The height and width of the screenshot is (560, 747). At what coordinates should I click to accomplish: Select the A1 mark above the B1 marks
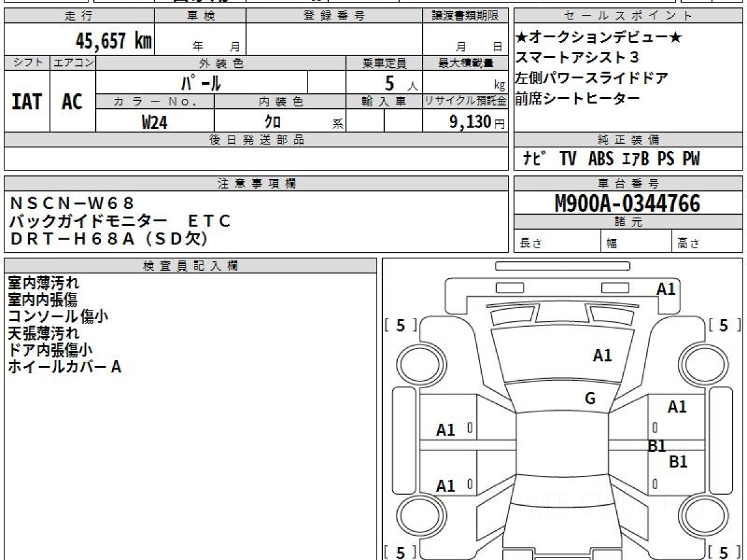click(x=677, y=407)
